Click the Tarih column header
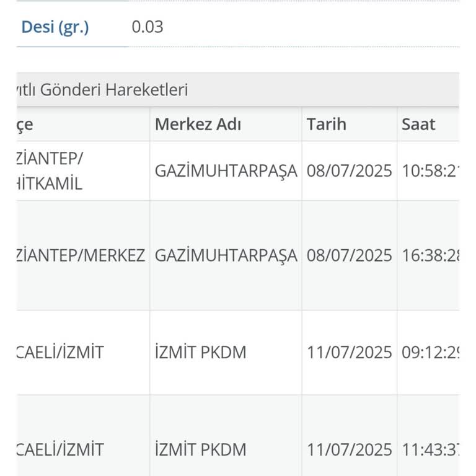Image resolution: width=476 pixels, height=476 pixels. (327, 124)
